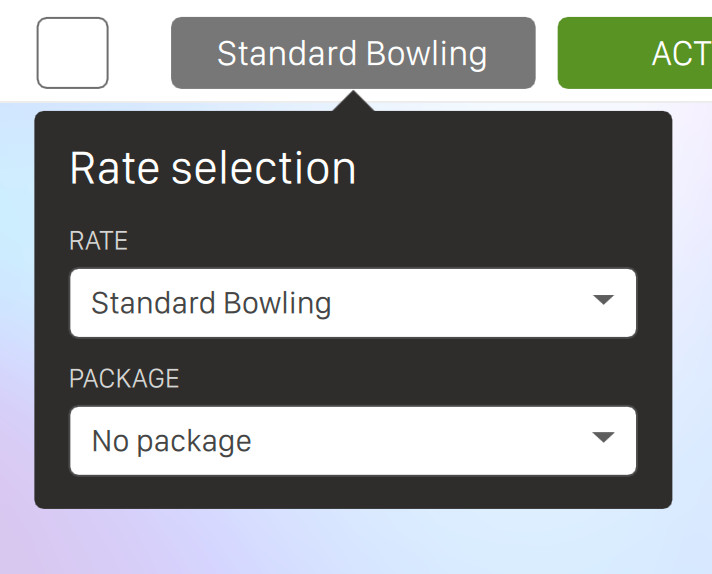Click the gray Standard Bowling button

pos(352,53)
